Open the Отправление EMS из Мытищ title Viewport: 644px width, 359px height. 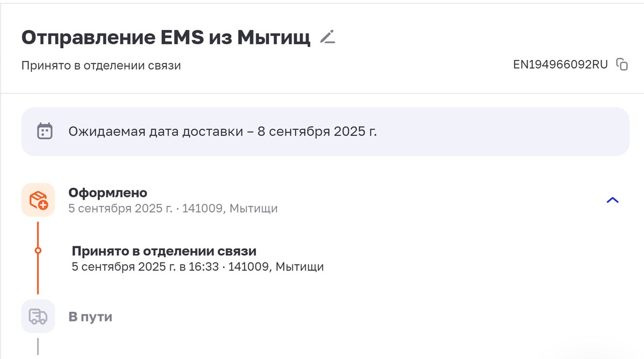(165, 37)
